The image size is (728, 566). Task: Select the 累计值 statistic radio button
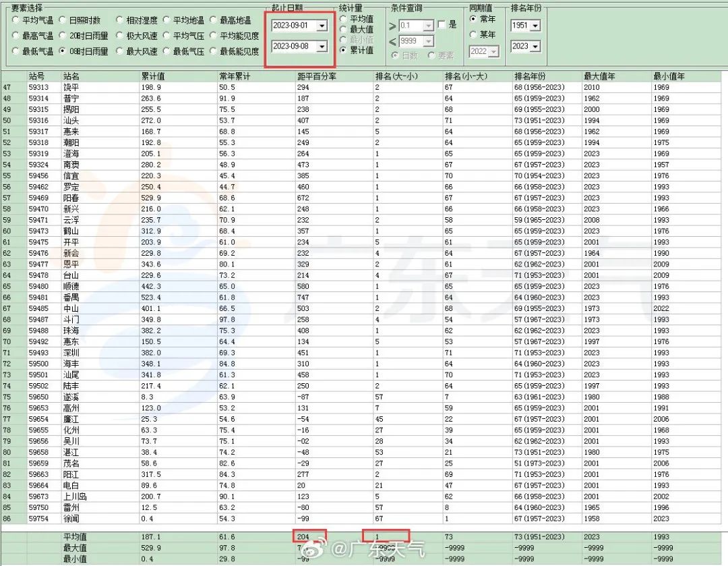[x=343, y=50]
